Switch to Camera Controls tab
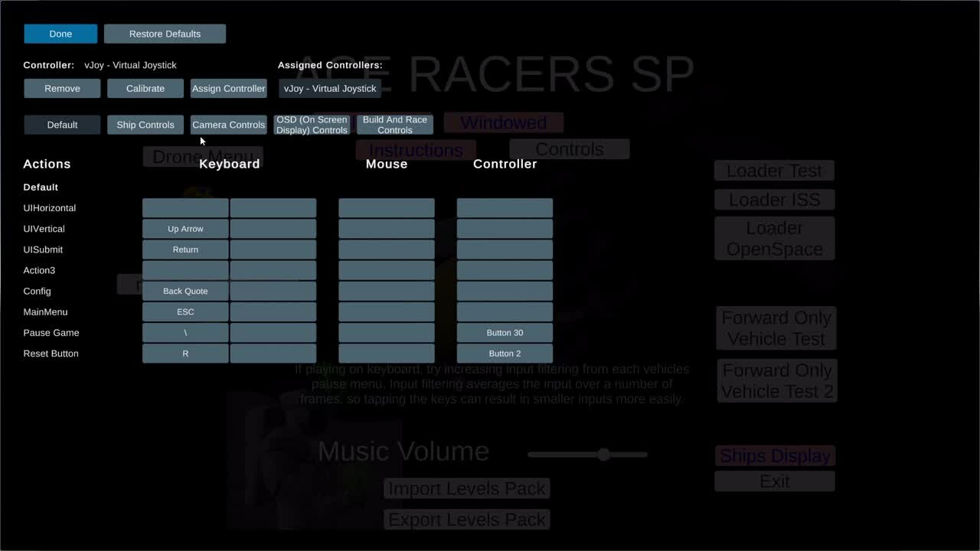This screenshot has width=980, height=551. [228, 125]
